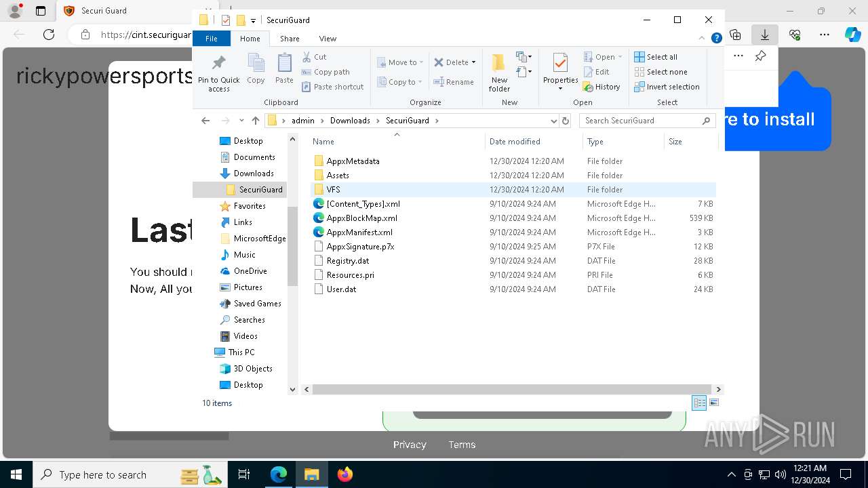Navigate back in File Explorer
This screenshot has height=488, width=868.
click(205, 121)
